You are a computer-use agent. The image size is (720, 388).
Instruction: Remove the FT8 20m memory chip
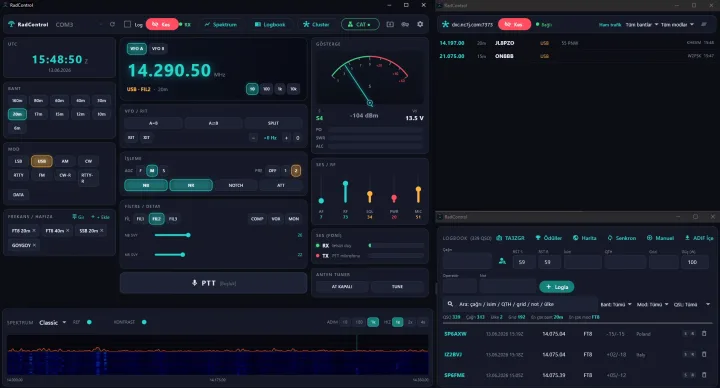click(34, 231)
